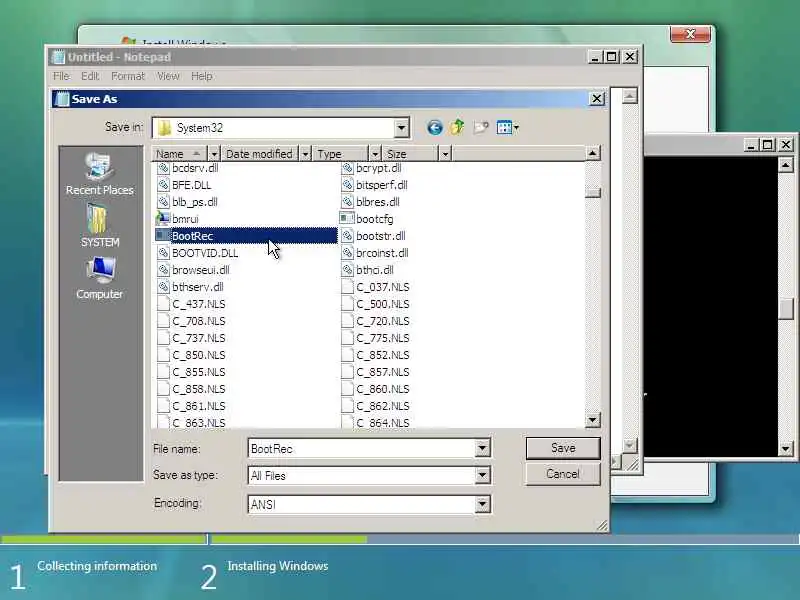This screenshot has height=600, width=800.
Task: Sort files by the Size column header
Action: (410, 154)
